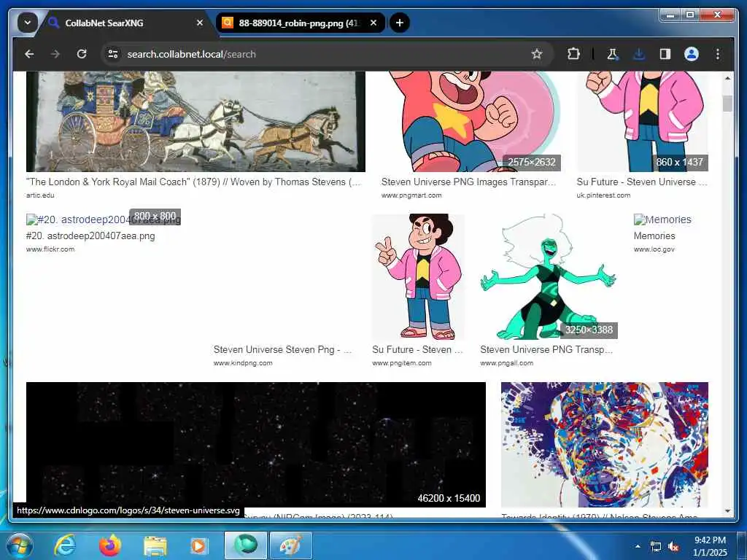Screen dimensions: 747x560
Task: Open the Steven peace sign image
Action: (x=418, y=276)
